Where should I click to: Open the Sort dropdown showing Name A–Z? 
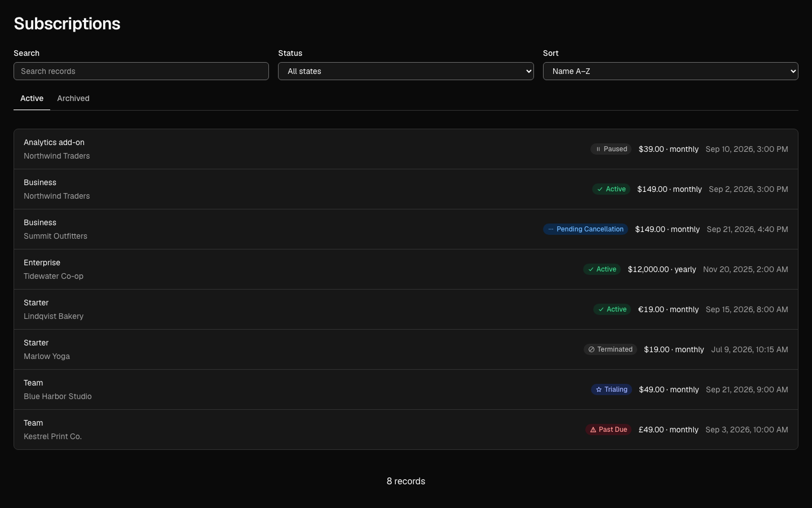coord(670,71)
